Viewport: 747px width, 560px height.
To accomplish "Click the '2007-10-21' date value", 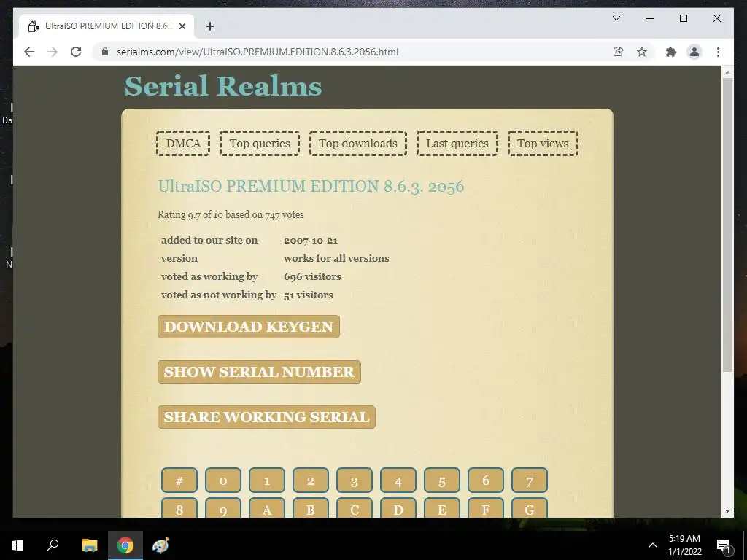I will (x=311, y=241).
